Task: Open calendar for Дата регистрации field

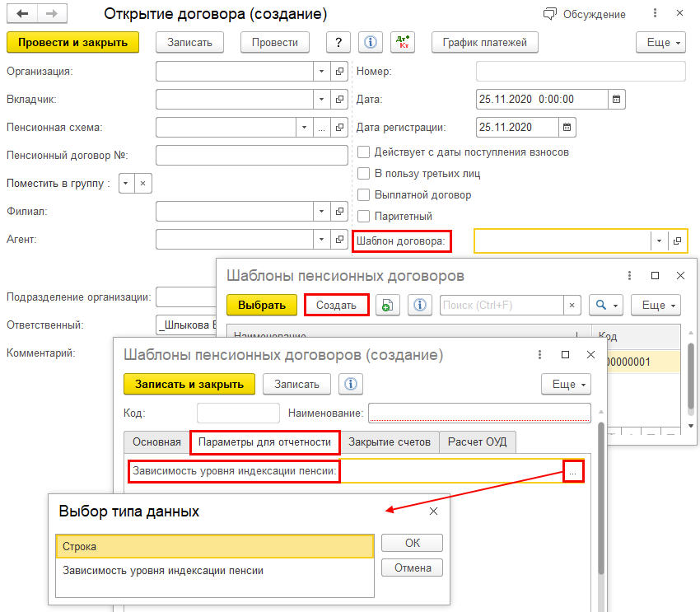Action: [x=567, y=127]
